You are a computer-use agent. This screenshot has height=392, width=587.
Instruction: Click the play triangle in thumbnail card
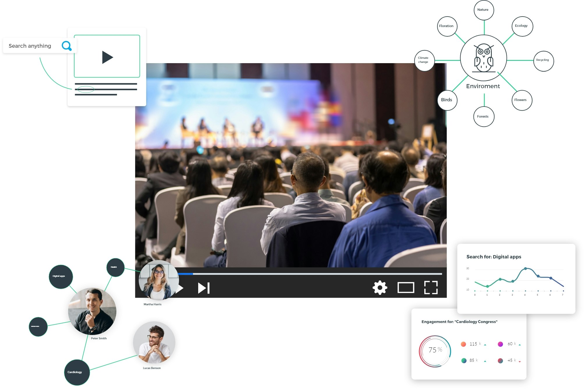coord(107,57)
